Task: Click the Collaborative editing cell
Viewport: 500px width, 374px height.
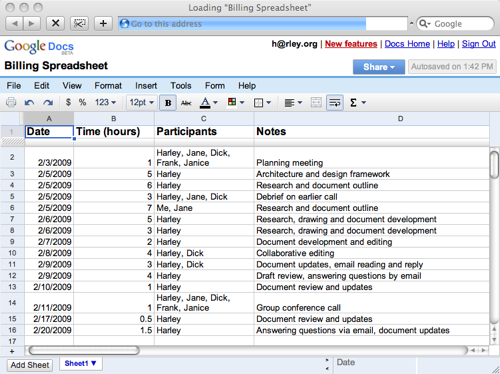Action: tap(372, 253)
